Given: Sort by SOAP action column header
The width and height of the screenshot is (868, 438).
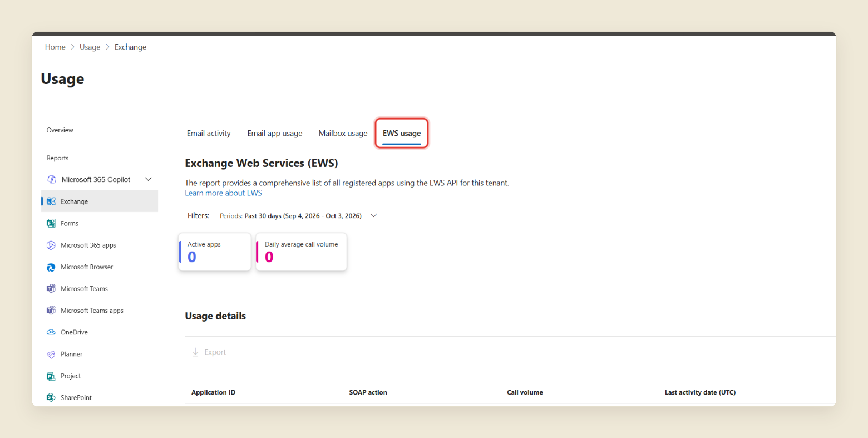Looking at the screenshot, I should coord(368,392).
